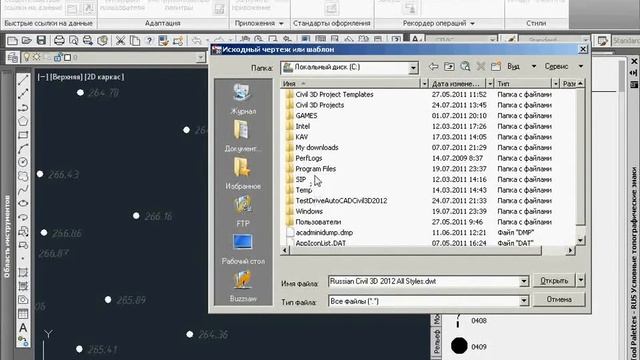Viewport: 640px width, 360px height.
Task: Open Избранное favorites shortcut
Action: pyautogui.click(x=243, y=174)
